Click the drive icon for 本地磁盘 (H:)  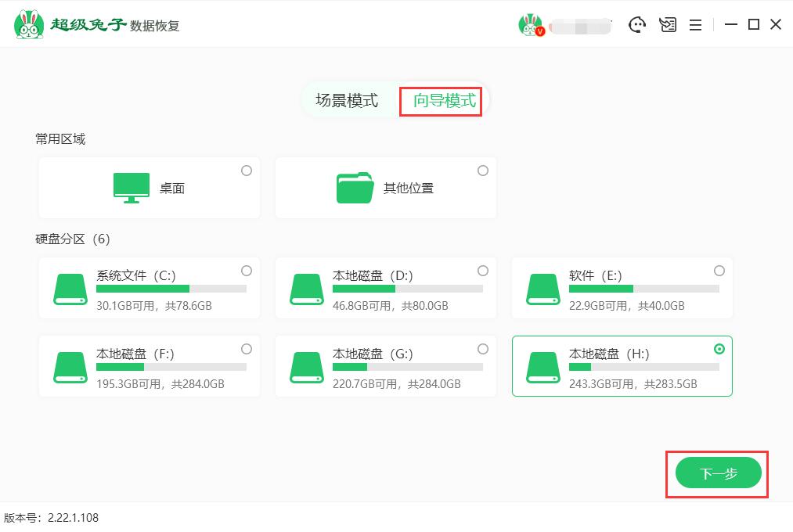543,366
